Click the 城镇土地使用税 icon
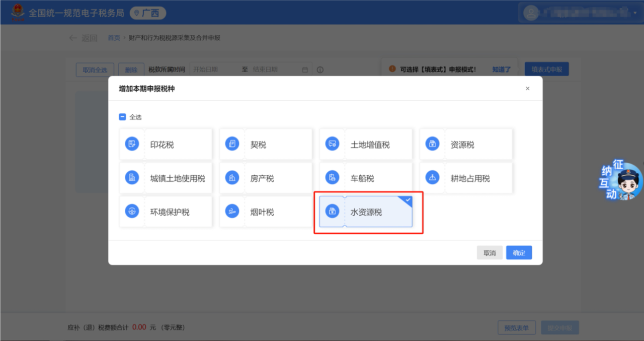This screenshot has height=341, width=644. tap(132, 178)
